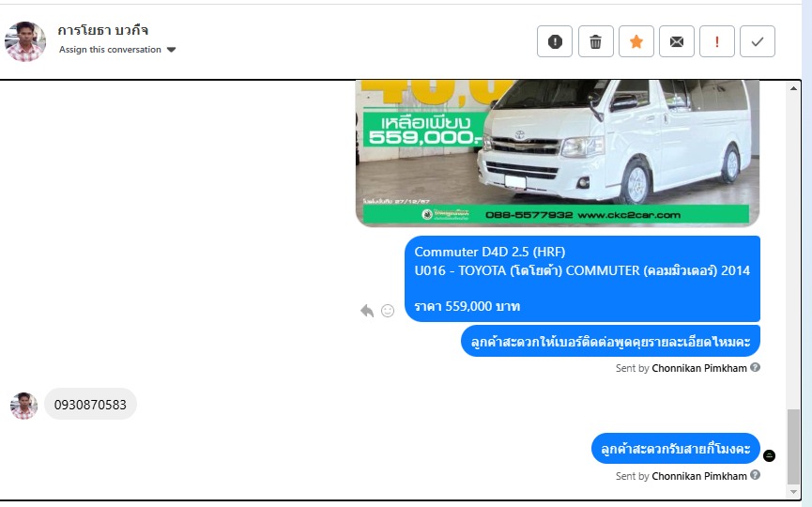Click the conversation scrollbar up arrow
The height and width of the screenshot is (507, 812).
793,88
